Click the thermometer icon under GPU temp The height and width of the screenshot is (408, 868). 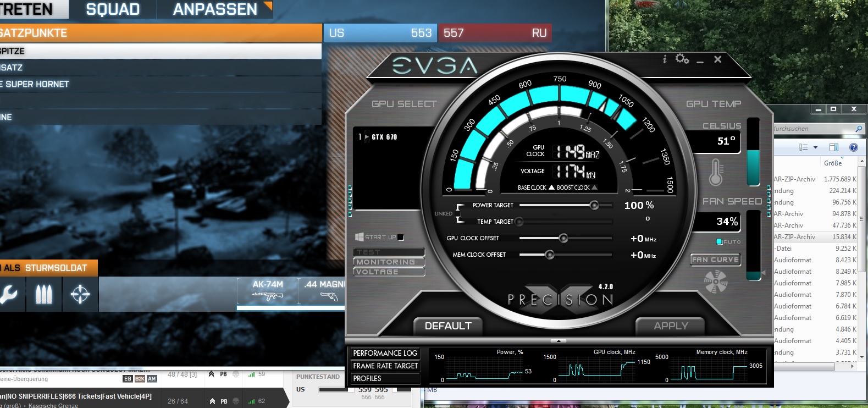pyautogui.click(x=716, y=172)
